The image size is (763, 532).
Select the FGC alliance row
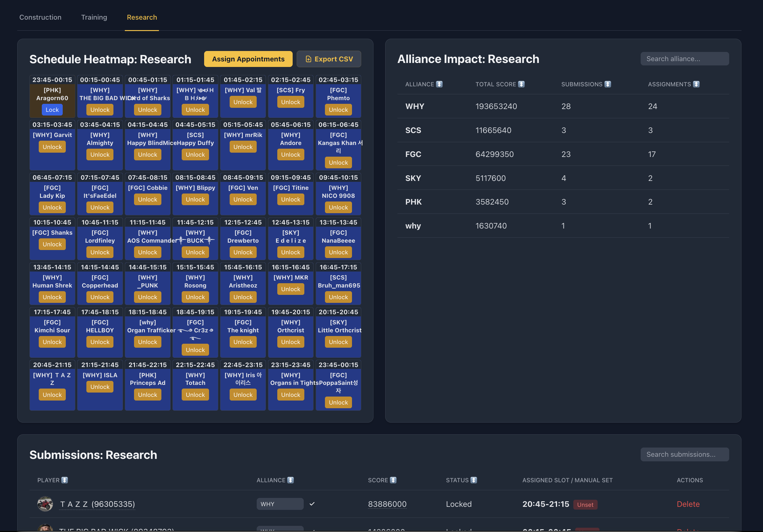tap(563, 154)
